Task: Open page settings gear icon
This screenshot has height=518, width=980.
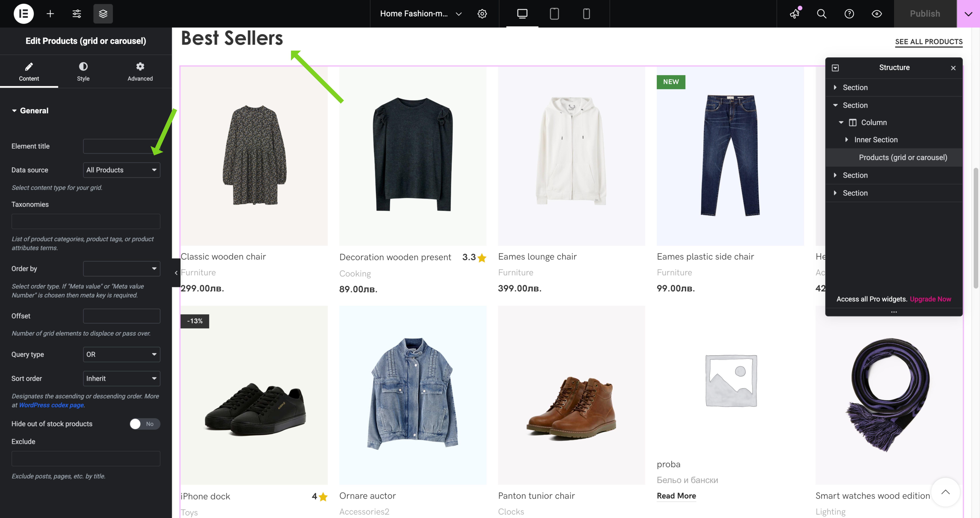Action: point(482,14)
